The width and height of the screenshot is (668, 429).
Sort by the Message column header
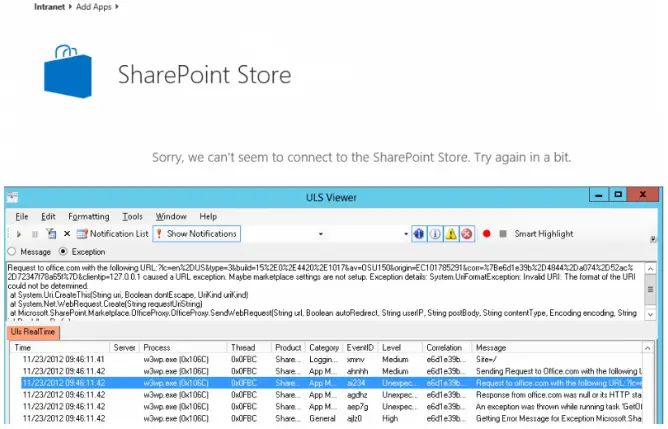coord(557,348)
